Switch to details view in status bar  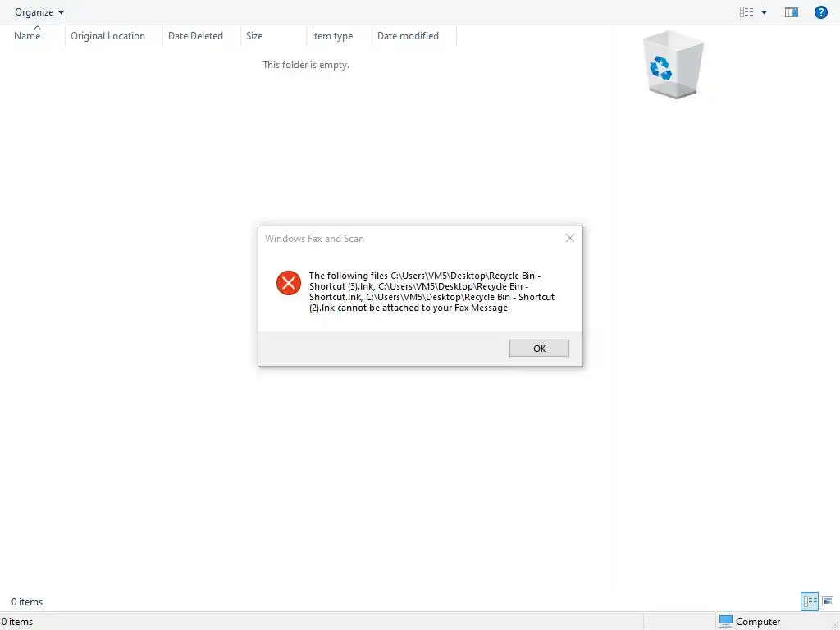click(810, 601)
